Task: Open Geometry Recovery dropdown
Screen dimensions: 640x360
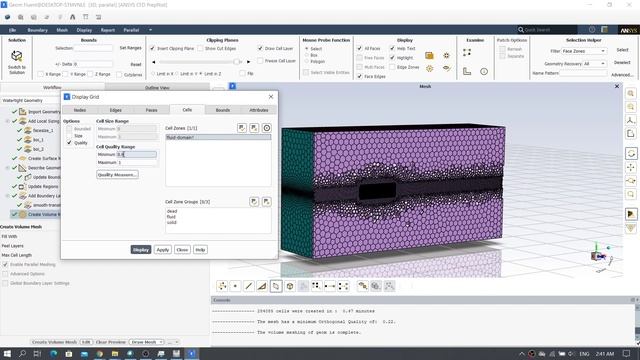Action: pos(595,64)
